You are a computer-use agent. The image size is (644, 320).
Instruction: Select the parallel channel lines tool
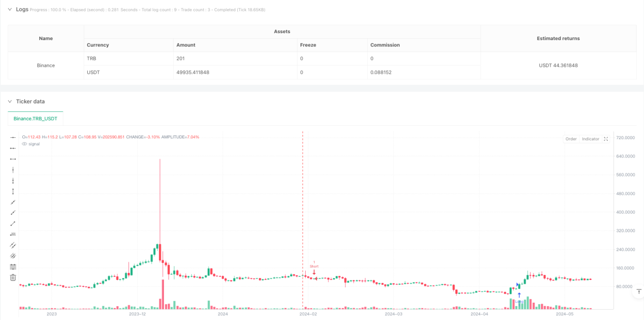[x=13, y=245]
